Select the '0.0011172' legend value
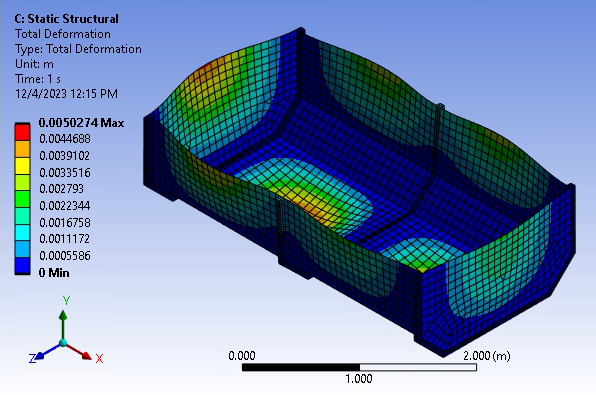The width and height of the screenshot is (596, 395). tap(65, 239)
